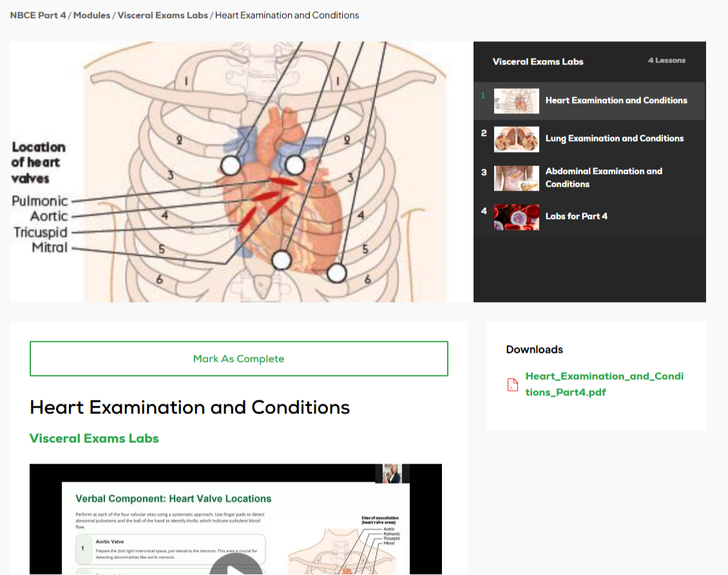Select Heart Examination and Conditions lesson title
728x575 pixels.
(616, 100)
